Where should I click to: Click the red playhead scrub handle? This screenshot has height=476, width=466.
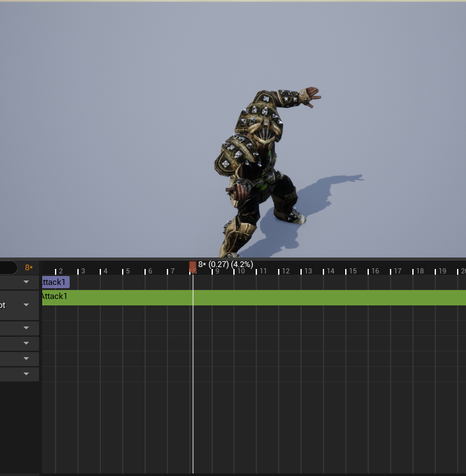192,267
